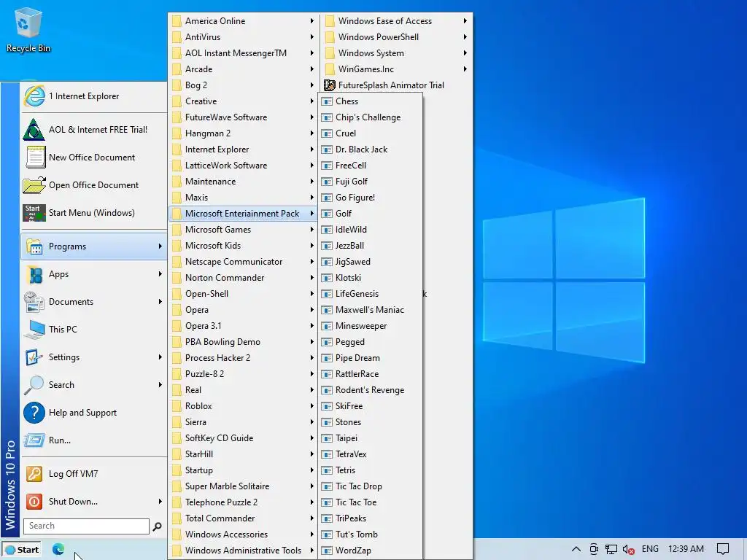
Task: Start RattlerRace
Action: [371, 374]
